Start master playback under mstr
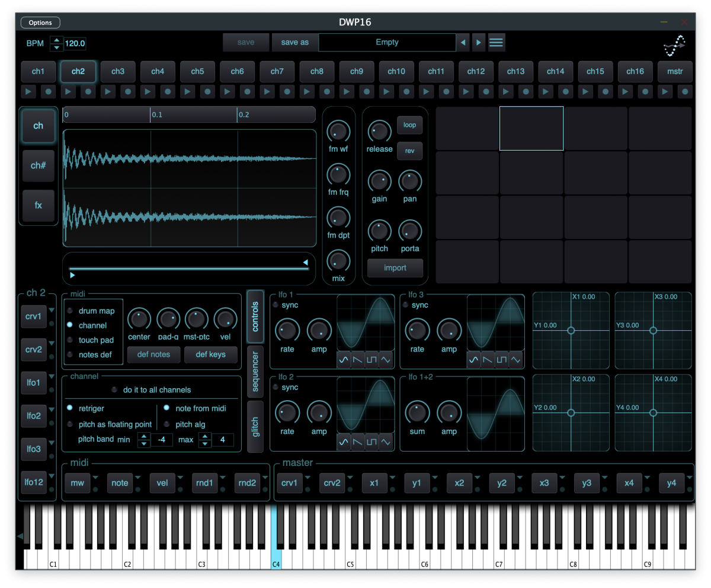Screen dimensions: 711x588 coord(665,92)
